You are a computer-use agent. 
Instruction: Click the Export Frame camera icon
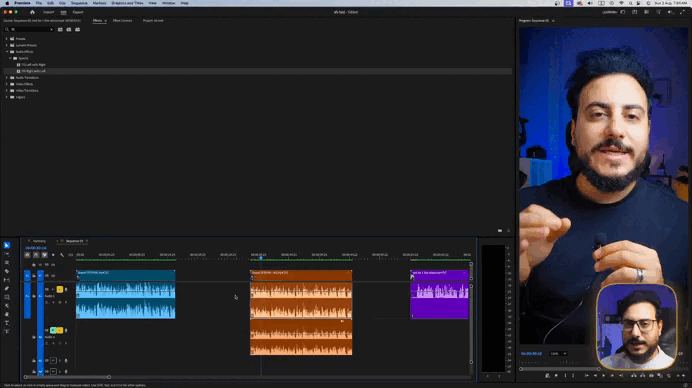coord(651,376)
